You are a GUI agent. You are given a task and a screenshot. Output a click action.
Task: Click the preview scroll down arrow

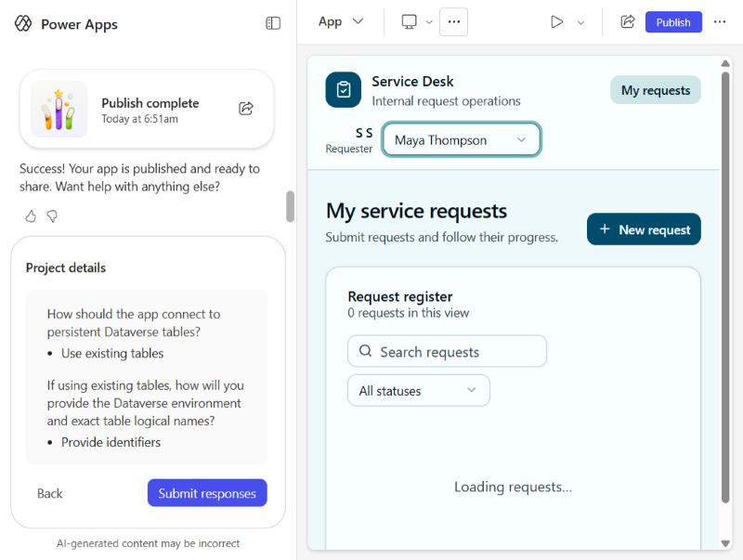725,543
